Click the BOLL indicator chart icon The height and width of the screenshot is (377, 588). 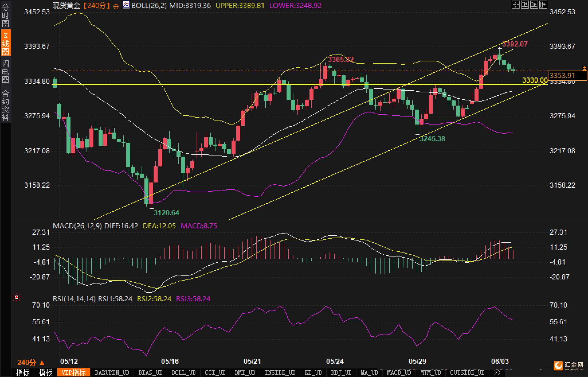126,5
